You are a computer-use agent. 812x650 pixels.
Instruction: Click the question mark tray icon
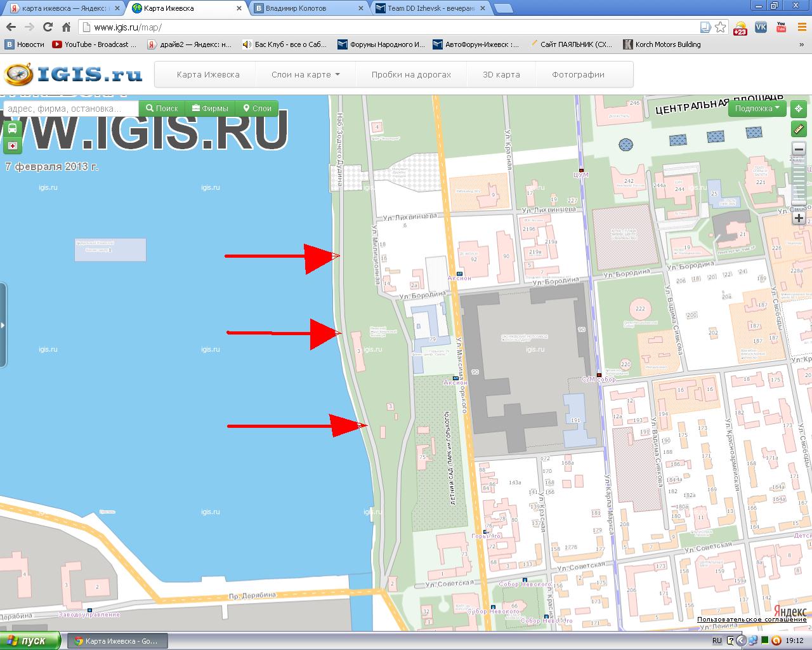click(730, 640)
